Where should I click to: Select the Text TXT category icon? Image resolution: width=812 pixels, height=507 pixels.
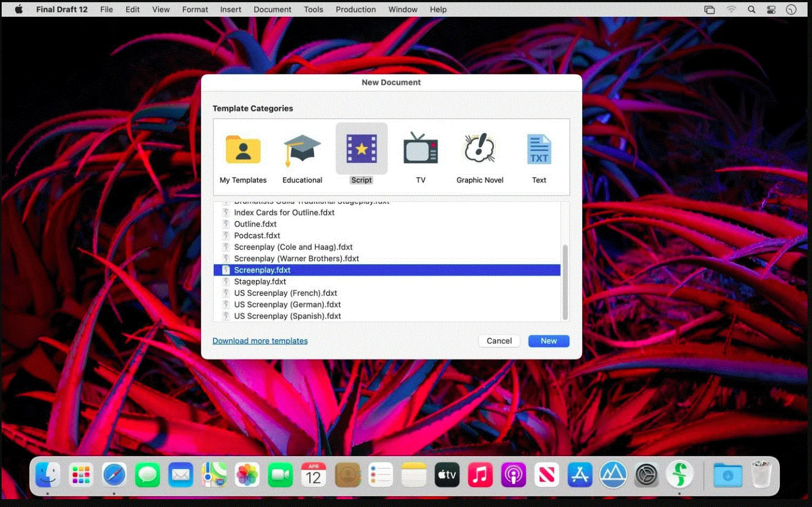point(539,149)
